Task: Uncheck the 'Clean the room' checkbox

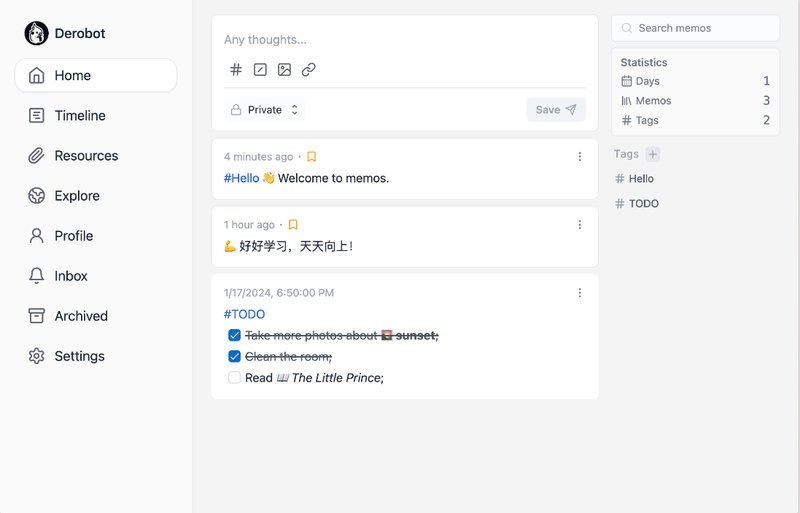Action: [234, 357]
